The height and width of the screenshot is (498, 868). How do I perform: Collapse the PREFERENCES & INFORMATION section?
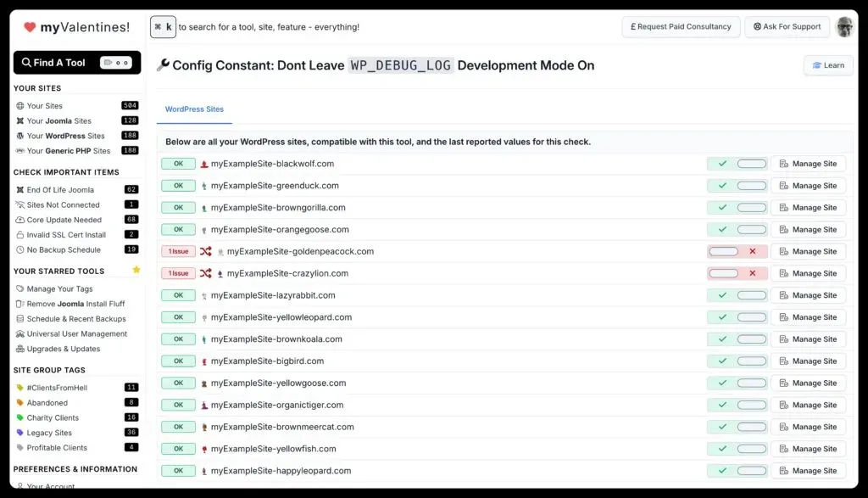coord(76,469)
